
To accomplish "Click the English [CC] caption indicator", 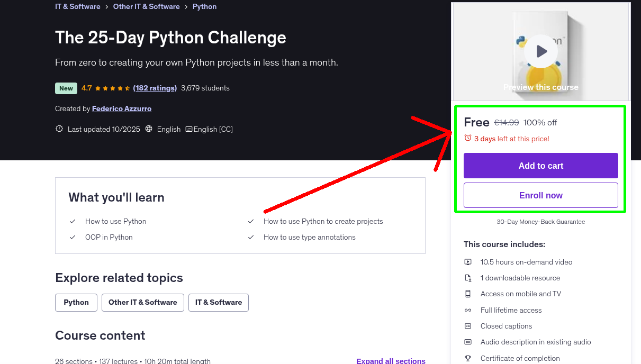I will [209, 129].
